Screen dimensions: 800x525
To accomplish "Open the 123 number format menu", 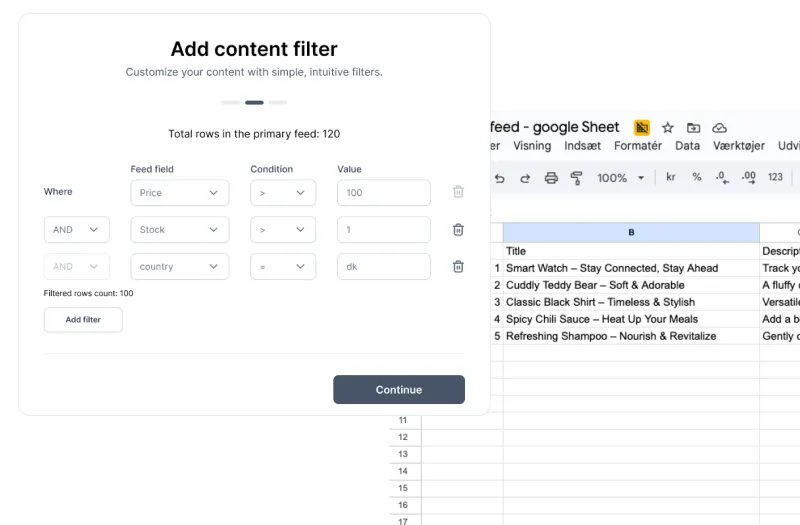I will tap(775, 177).
